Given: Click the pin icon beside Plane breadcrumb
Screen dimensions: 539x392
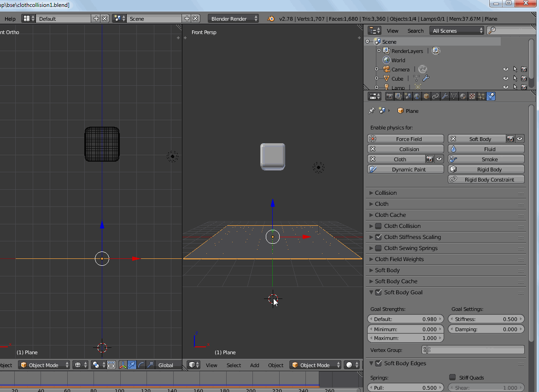Looking at the screenshot, I should coord(371,111).
